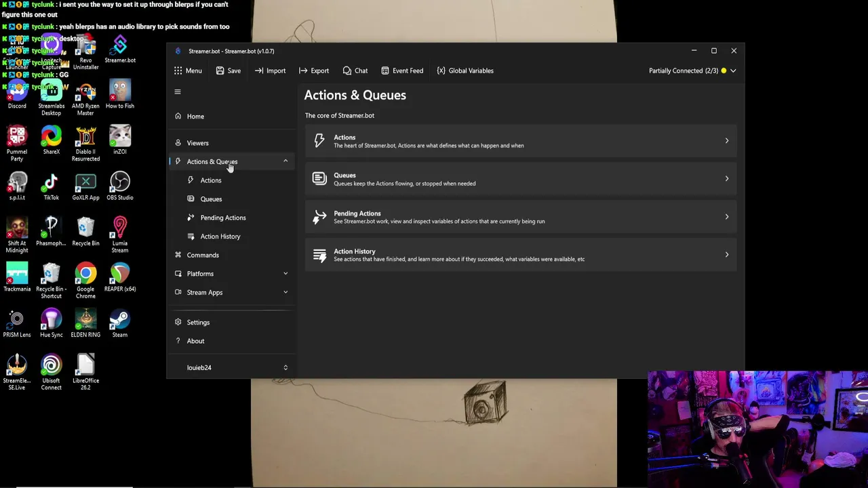Open the louieb24 account switcher
This screenshot has width=868, height=488.
click(x=231, y=367)
